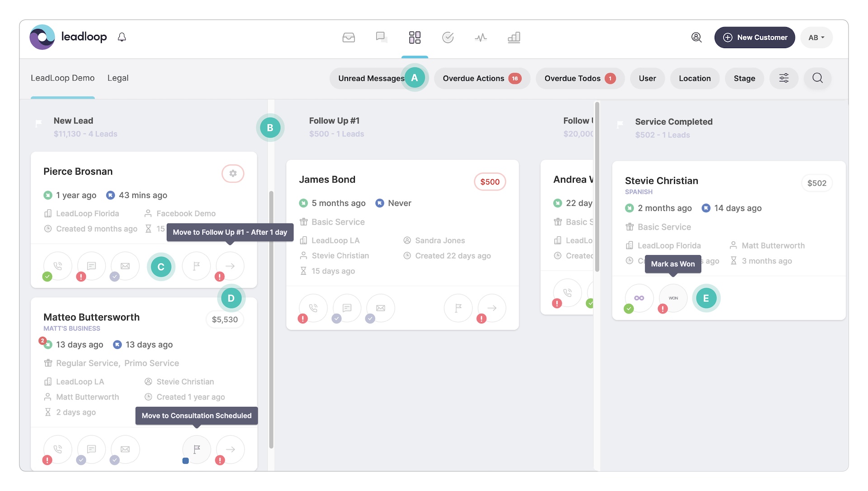Screen dimensions: 868x491
Task: Click the chat bubble icon on James Bond's card
Action: tap(346, 308)
